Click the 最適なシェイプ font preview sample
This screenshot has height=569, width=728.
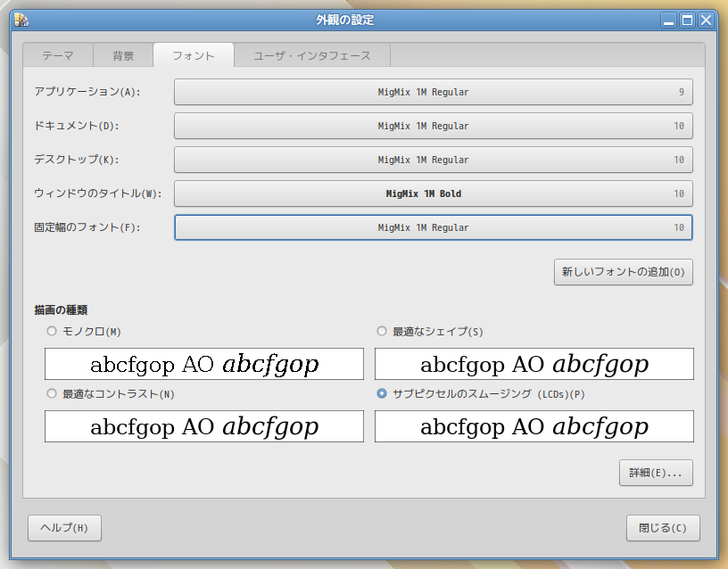point(534,364)
